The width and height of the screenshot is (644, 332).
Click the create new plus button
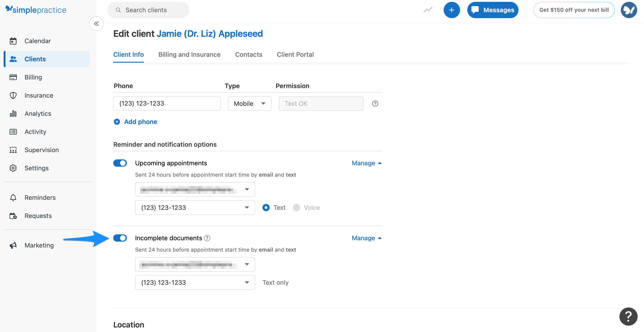point(451,10)
